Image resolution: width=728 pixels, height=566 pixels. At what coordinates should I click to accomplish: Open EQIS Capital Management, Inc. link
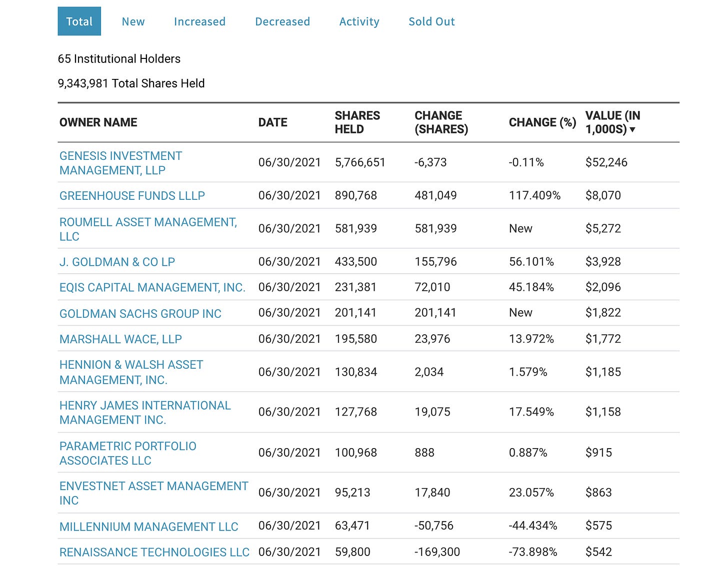(152, 288)
